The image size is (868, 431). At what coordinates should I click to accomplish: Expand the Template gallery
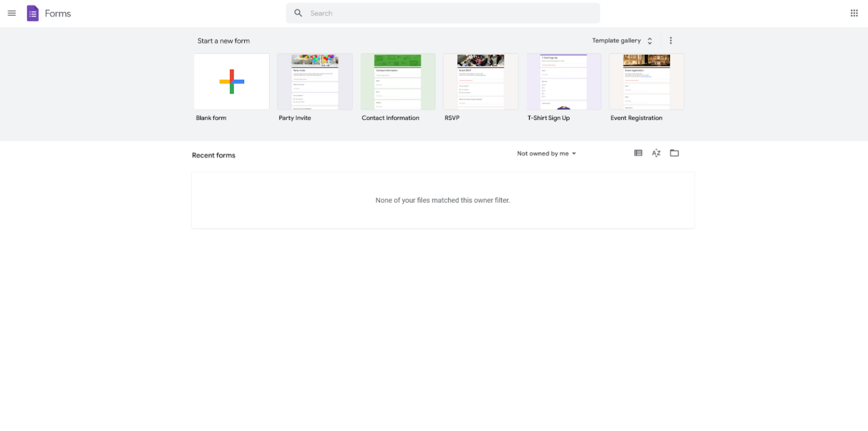click(x=617, y=40)
